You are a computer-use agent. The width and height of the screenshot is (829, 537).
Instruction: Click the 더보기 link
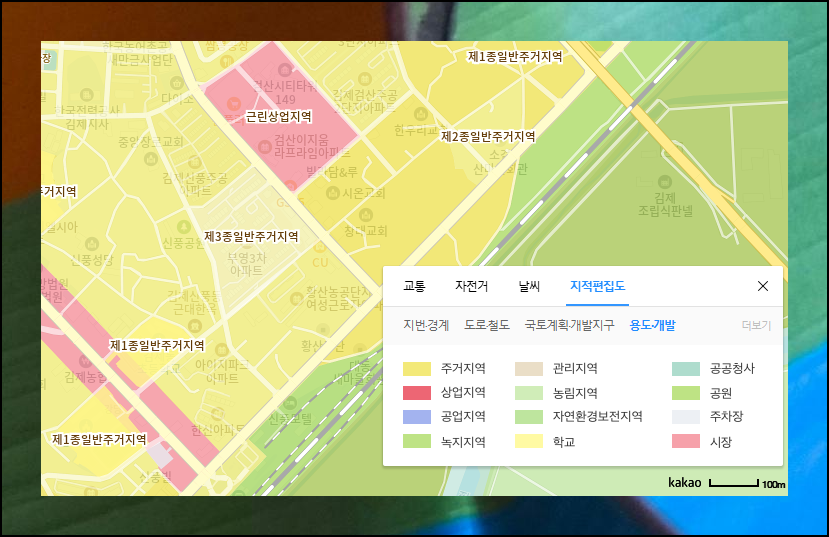(x=756, y=325)
